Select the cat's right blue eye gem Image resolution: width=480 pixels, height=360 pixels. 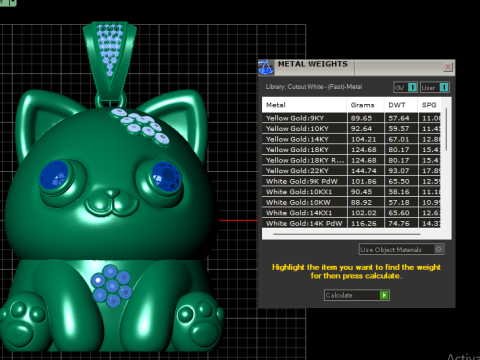tap(166, 177)
